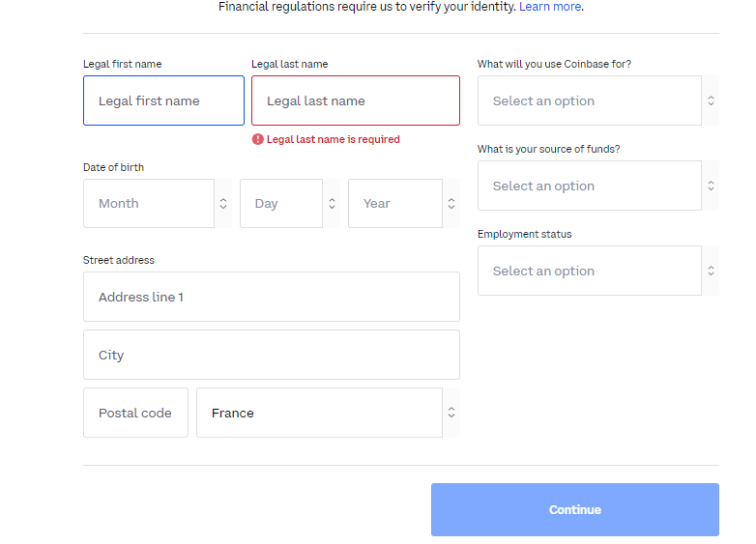Click the Address line 1 field

coord(272,297)
